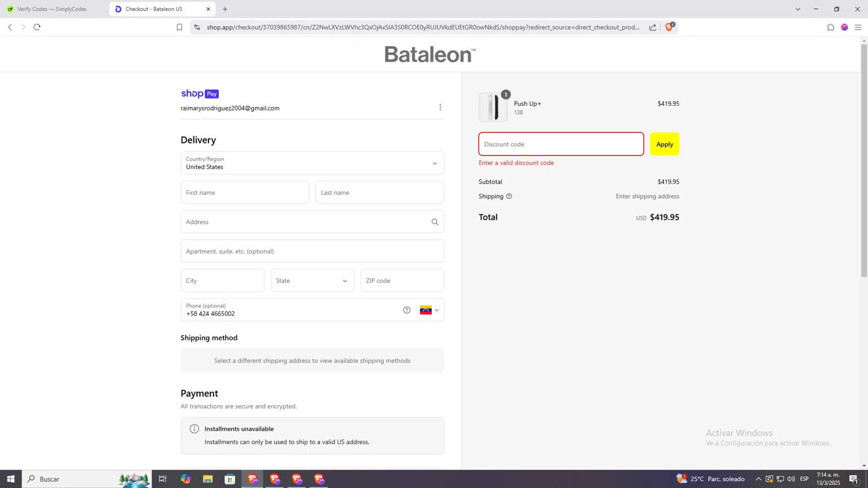This screenshot has width=868, height=488.
Task: Open the purple profile icon
Action: click(844, 27)
